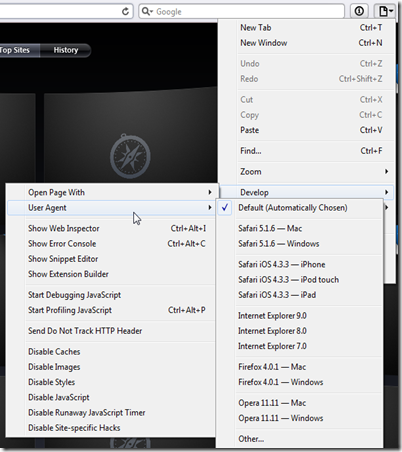Select Internet Explorer 9.0 user agent
The image size is (402, 452).
300,316
